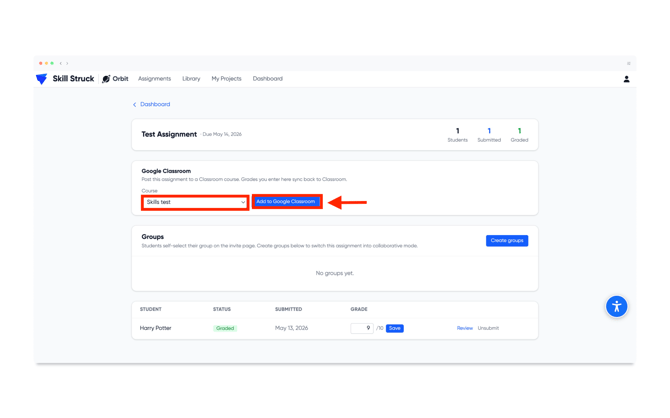This screenshot has height=418, width=670.
Task: Open the browser menu icon at top right
Action: coord(629,63)
